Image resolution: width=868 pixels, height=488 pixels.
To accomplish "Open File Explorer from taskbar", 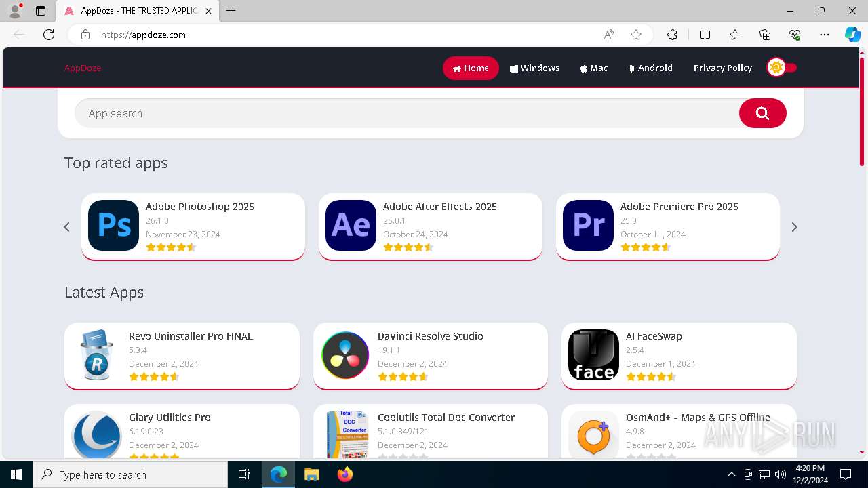I will click(311, 474).
